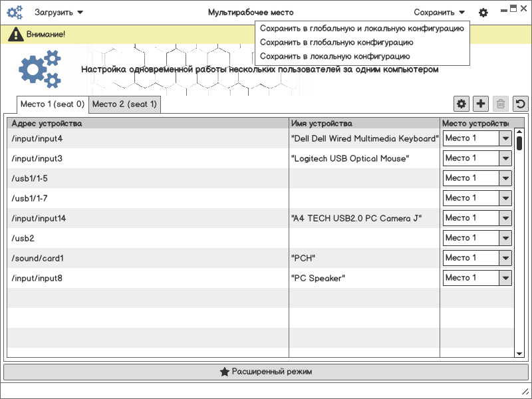Select the /input/input14 address cell
The height and width of the screenshot is (399, 532).
tap(148, 218)
